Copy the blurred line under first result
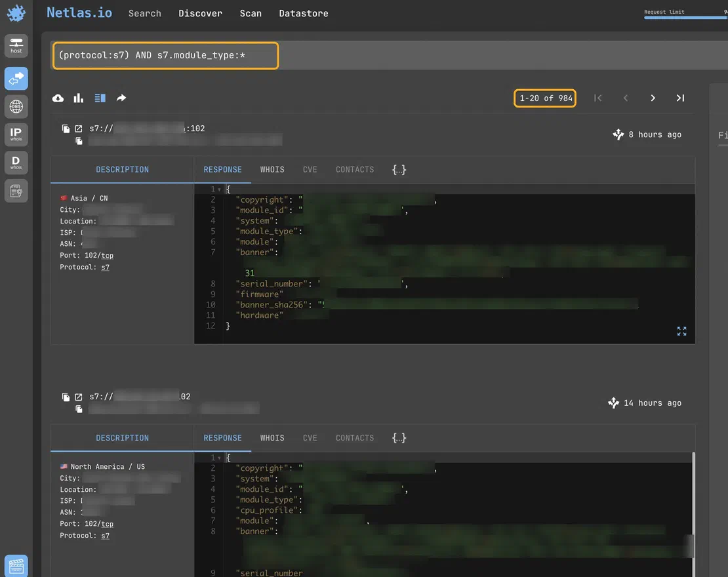The image size is (728, 577). click(79, 141)
